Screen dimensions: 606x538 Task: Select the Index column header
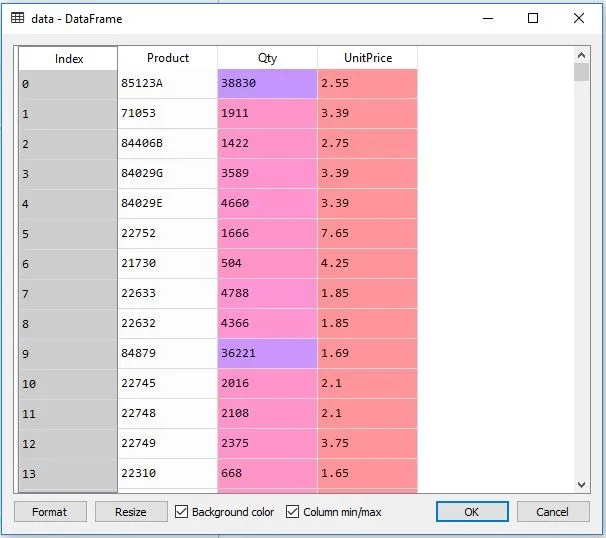[68, 58]
